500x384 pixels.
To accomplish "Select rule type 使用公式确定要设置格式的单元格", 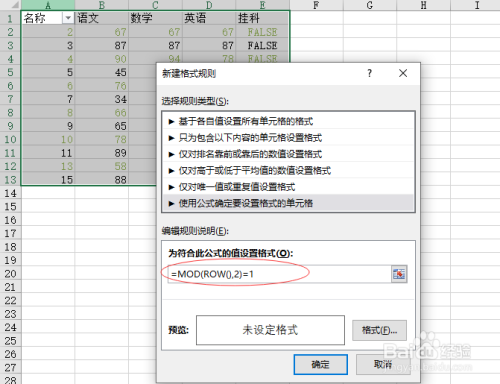I will 288,203.
